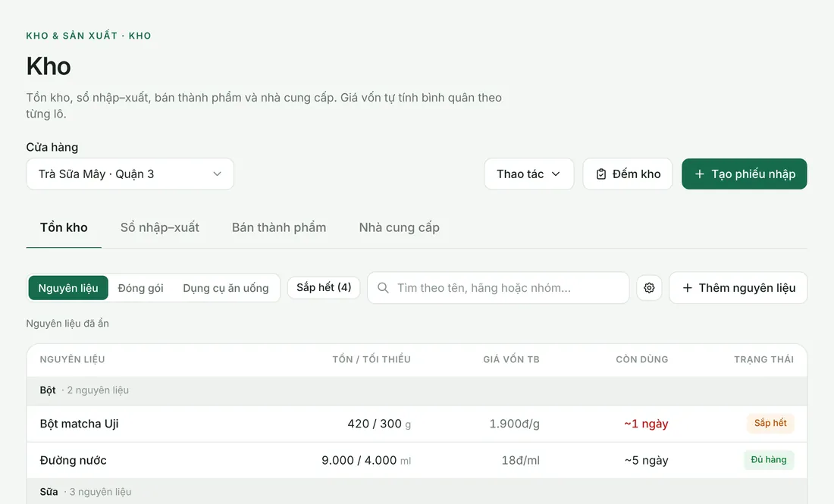834x504 pixels.
Task: Click the Kho page heading
Action: (x=49, y=67)
